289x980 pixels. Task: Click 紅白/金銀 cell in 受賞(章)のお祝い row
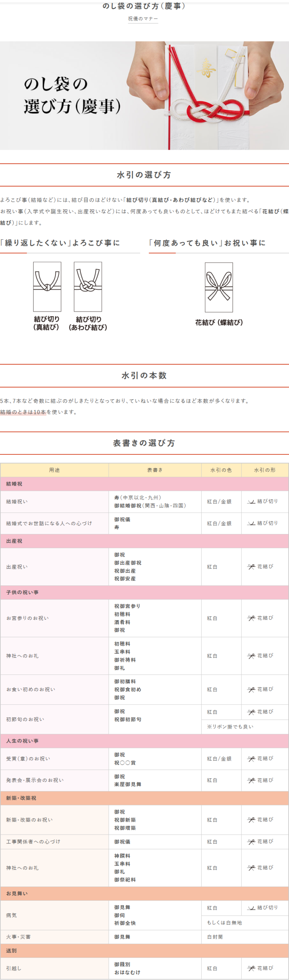[221, 759]
